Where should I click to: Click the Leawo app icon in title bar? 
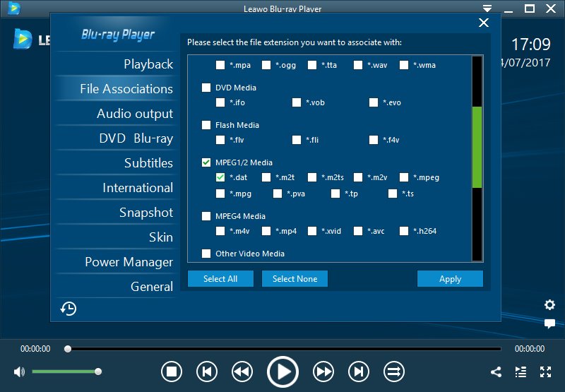pyautogui.click(x=13, y=8)
